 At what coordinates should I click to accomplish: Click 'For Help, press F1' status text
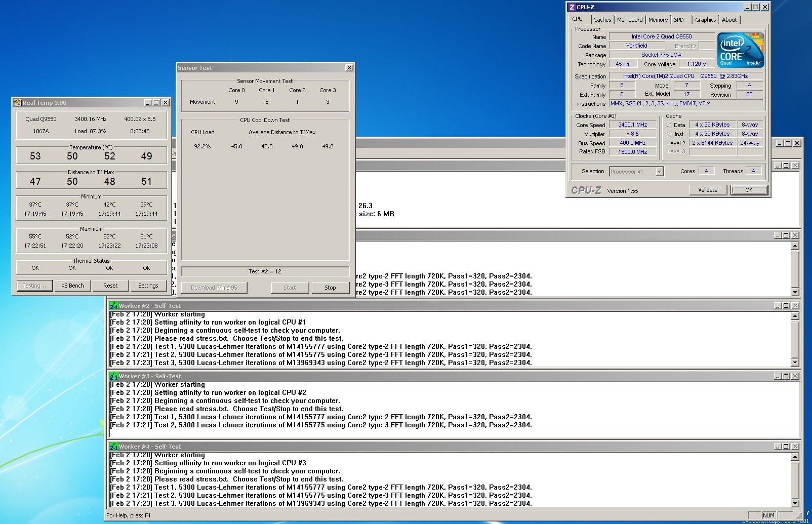(129, 515)
